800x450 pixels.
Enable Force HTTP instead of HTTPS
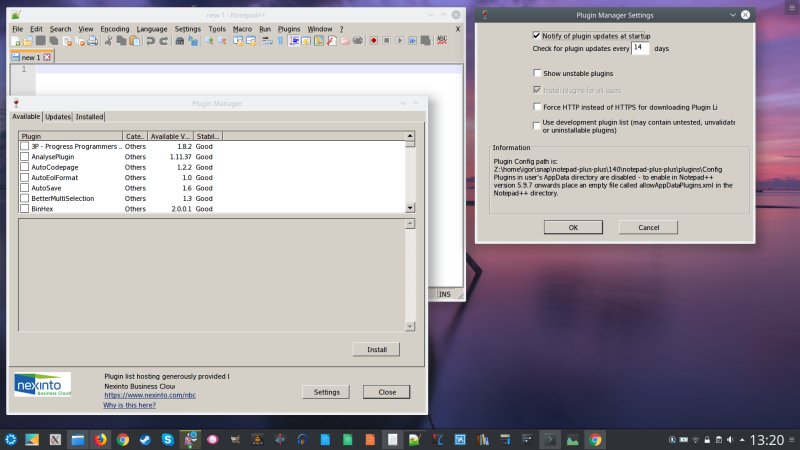(x=537, y=107)
